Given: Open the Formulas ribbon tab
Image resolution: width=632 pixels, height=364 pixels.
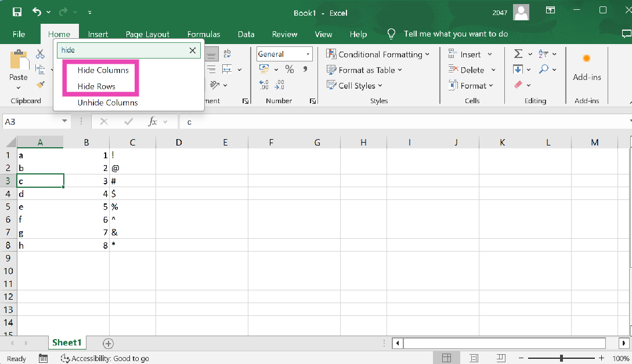Looking at the screenshot, I should point(203,34).
